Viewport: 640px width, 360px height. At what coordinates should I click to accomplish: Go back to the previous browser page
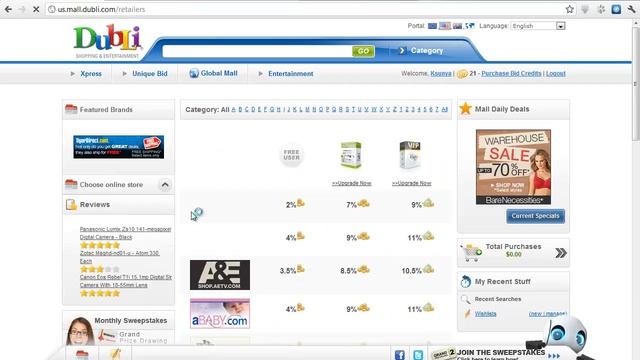click(x=8, y=9)
